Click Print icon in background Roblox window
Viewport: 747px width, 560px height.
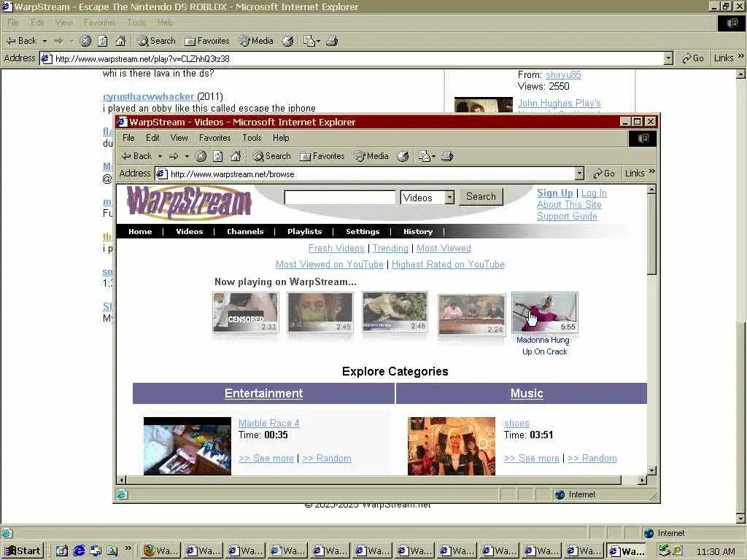(x=332, y=41)
